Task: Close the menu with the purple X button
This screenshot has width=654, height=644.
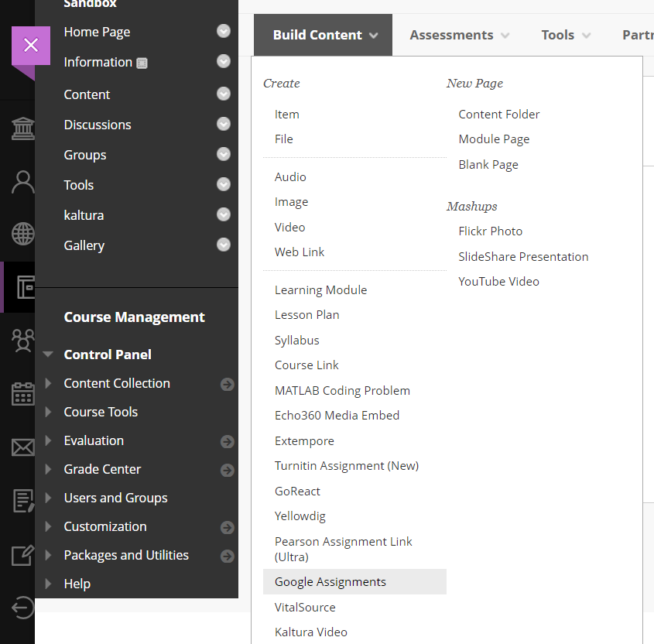Action: click(31, 45)
